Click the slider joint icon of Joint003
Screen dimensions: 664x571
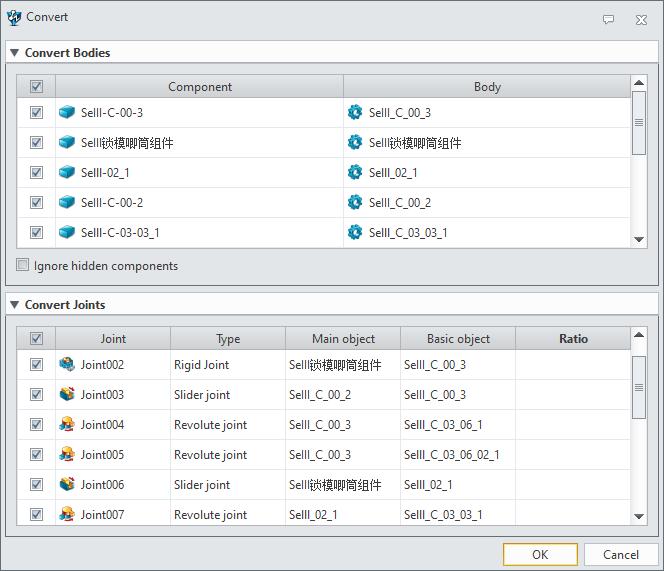coord(67,395)
